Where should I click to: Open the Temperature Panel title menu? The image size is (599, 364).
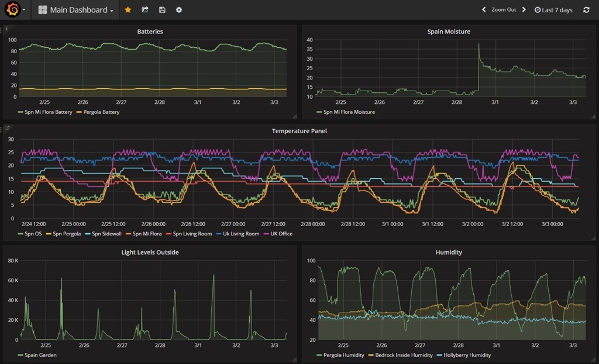coord(299,131)
